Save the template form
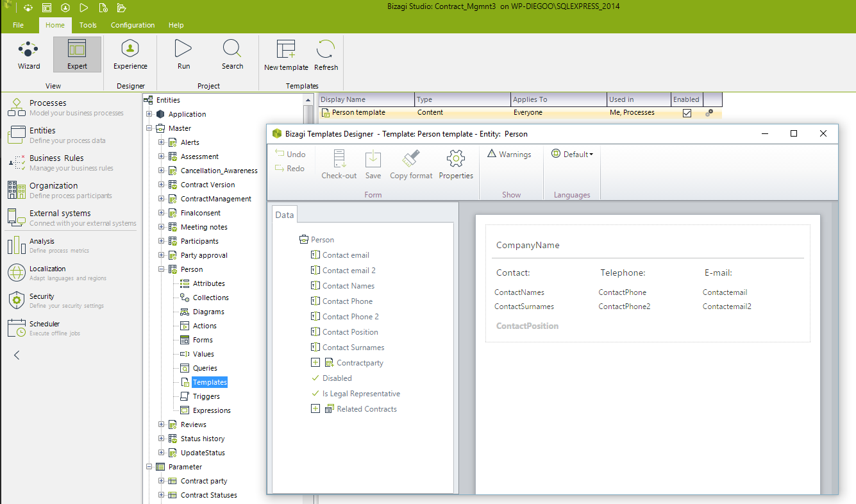Image resolution: width=856 pixels, height=504 pixels. [x=373, y=164]
